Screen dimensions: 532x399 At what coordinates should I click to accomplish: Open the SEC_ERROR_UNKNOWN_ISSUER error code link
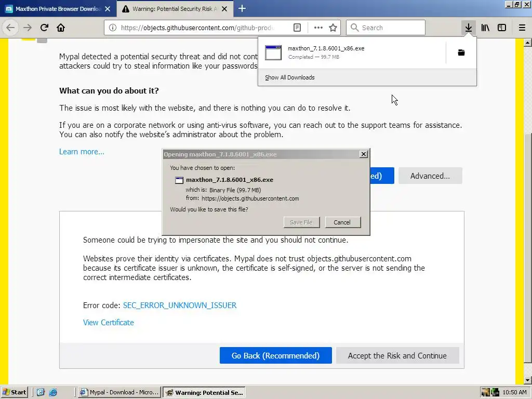(179, 305)
